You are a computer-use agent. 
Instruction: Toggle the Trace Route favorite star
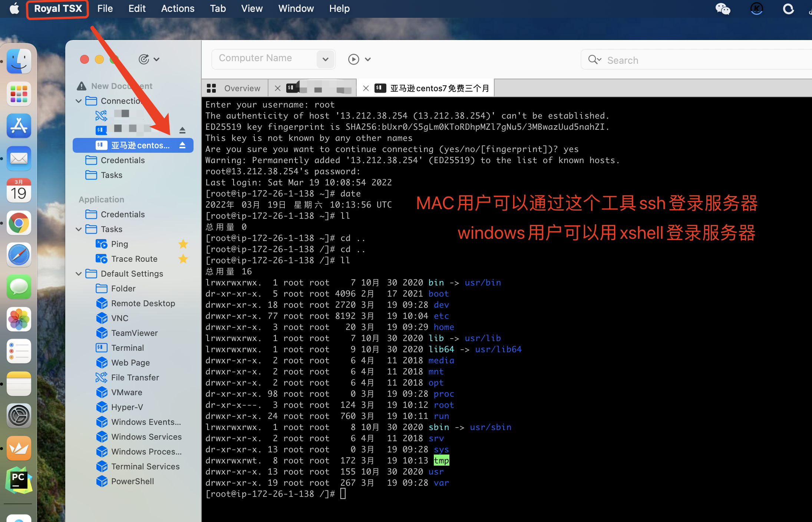coord(183,259)
